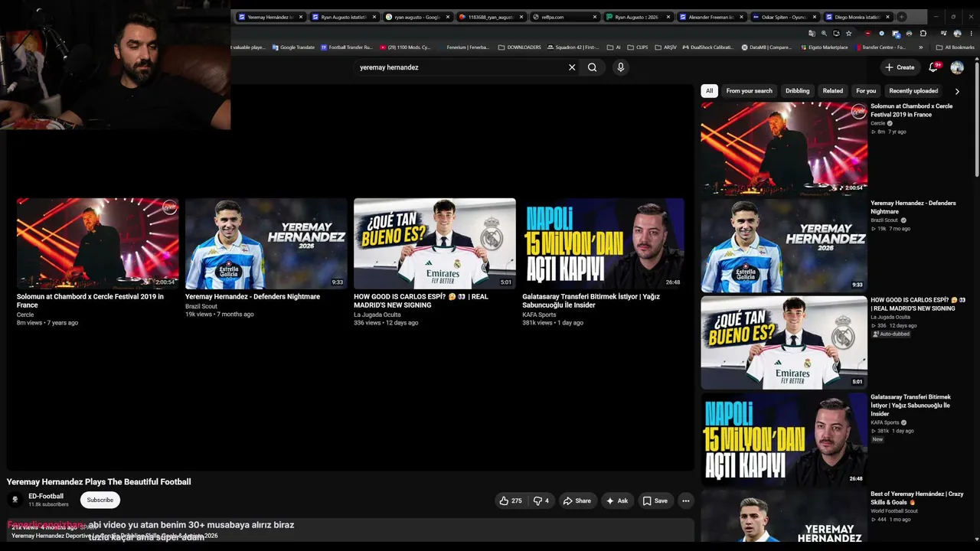This screenshot has height=551, width=980.
Task: Switch to Alexander Freeman browser tab
Action: (710, 17)
